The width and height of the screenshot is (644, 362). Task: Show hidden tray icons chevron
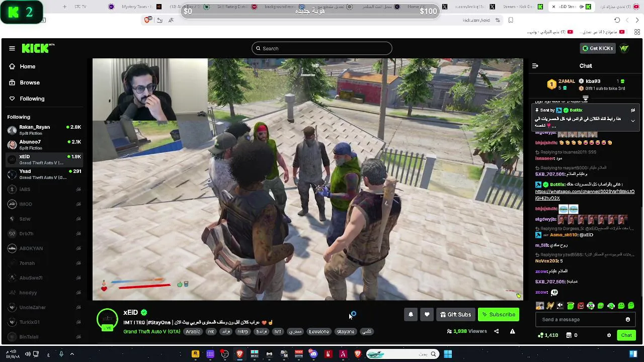click(x=72, y=354)
